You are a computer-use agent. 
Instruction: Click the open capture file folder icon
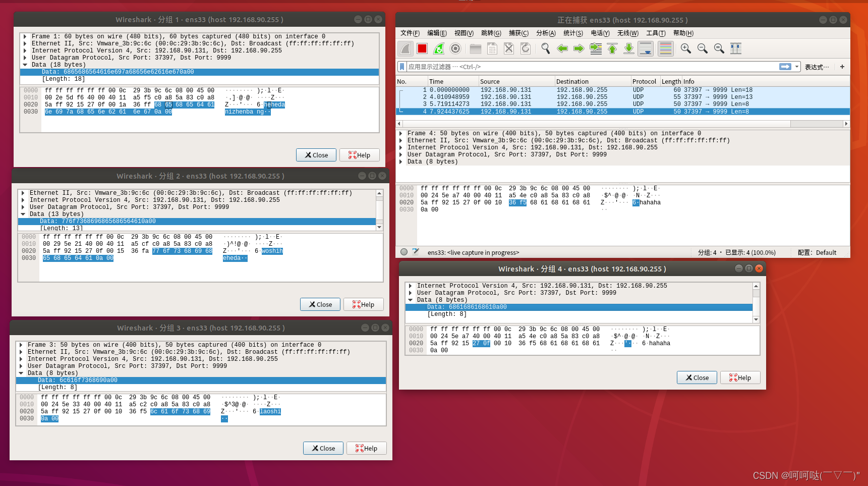[x=475, y=48]
